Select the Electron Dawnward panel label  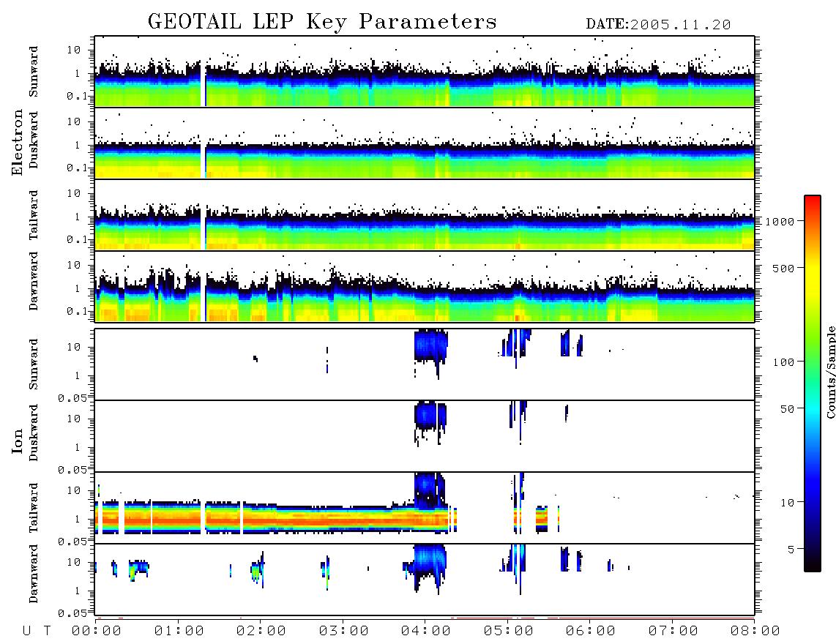pyautogui.click(x=34, y=281)
